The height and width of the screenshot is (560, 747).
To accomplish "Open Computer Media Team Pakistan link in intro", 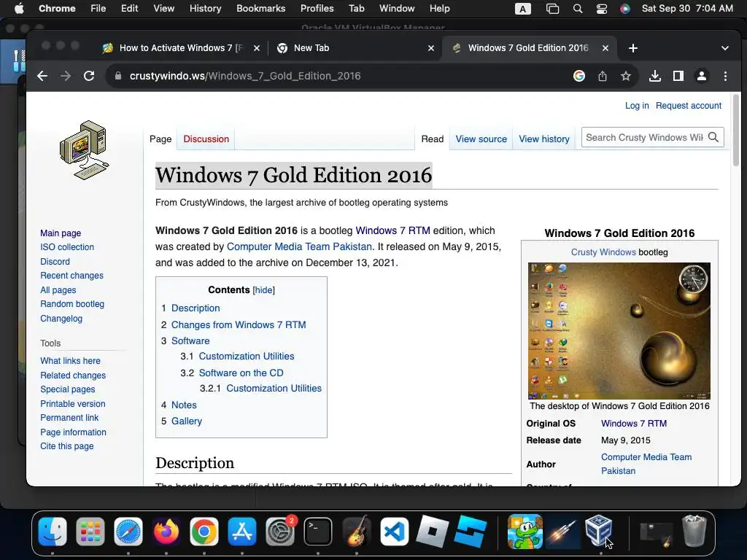I will pos(299,246).
